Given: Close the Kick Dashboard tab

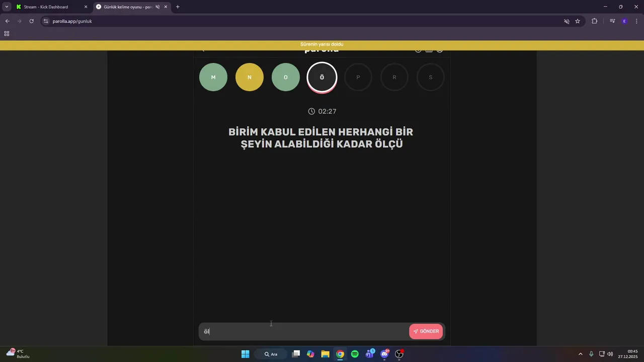Looking at the screenshot, I should pyautogui.click(x=86, y=7).
